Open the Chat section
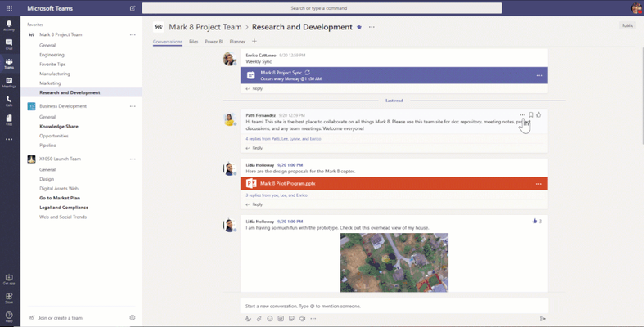The height and width of the screenshot is (327, 644). 9,44
